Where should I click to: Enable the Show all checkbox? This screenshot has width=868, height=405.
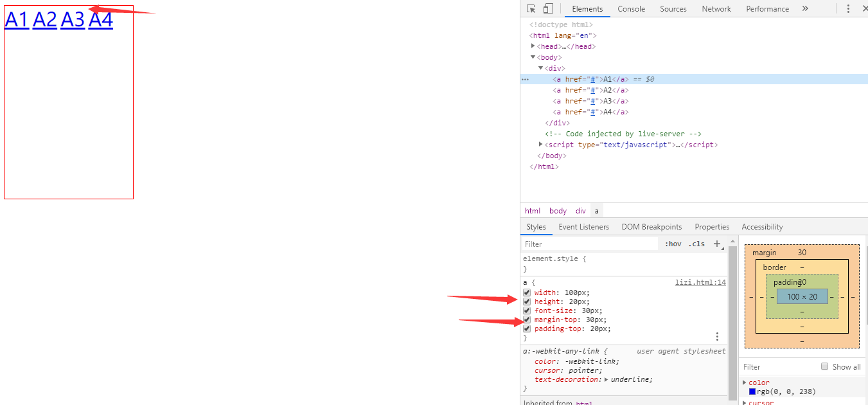pyautogui.click(x=824, y=366)
